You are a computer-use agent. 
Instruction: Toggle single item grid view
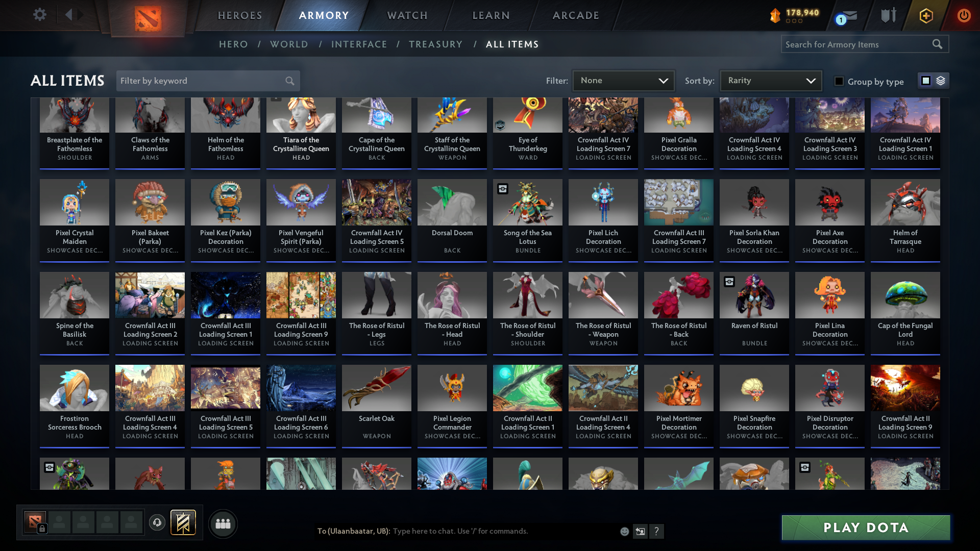click(926, 81)
